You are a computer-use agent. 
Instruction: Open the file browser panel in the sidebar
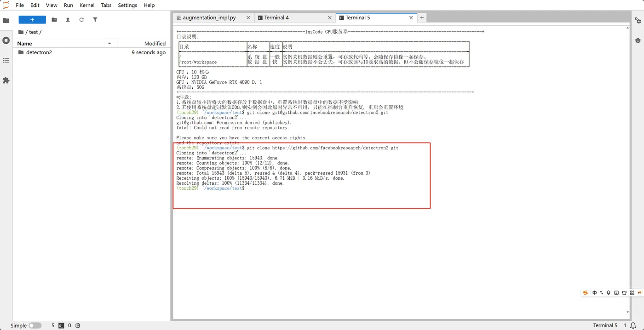(x=6, y=20)
